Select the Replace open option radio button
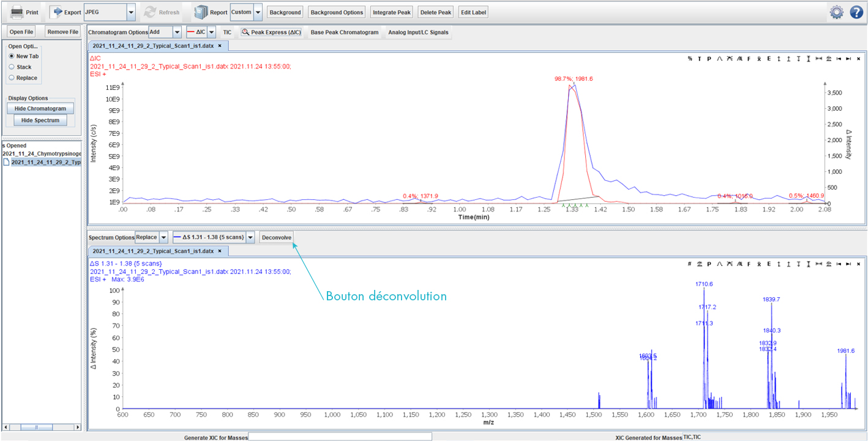 [12, 78]
